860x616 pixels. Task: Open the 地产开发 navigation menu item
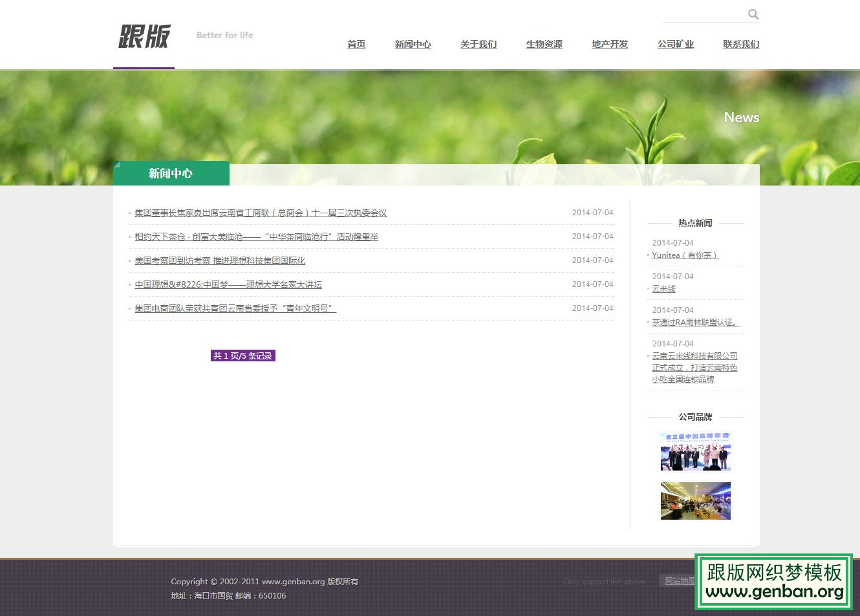tap(609, 44)
